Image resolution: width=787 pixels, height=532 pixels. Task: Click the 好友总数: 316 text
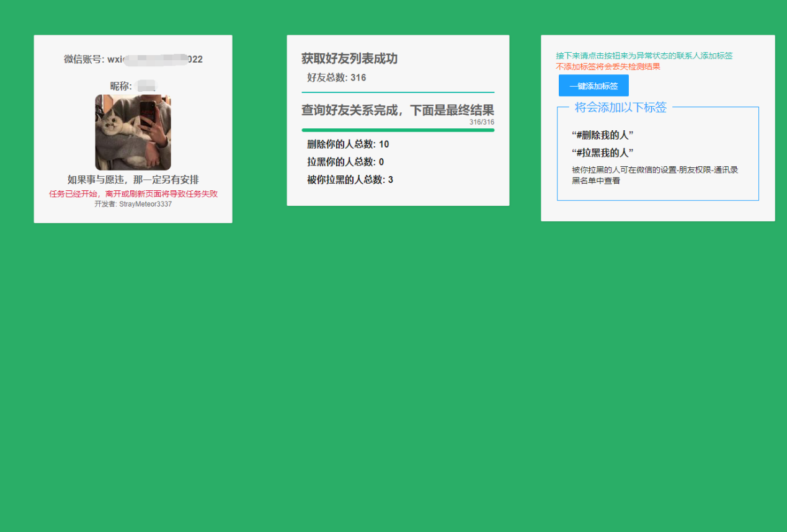(x=339, y=78)
